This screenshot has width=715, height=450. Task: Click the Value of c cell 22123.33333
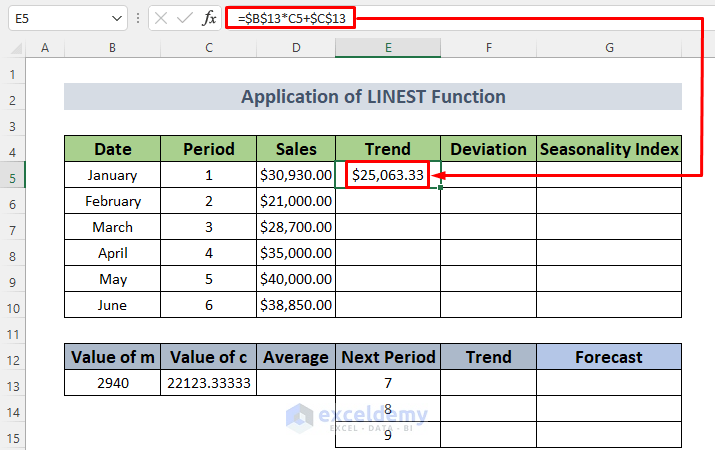[x=209, y=383]
